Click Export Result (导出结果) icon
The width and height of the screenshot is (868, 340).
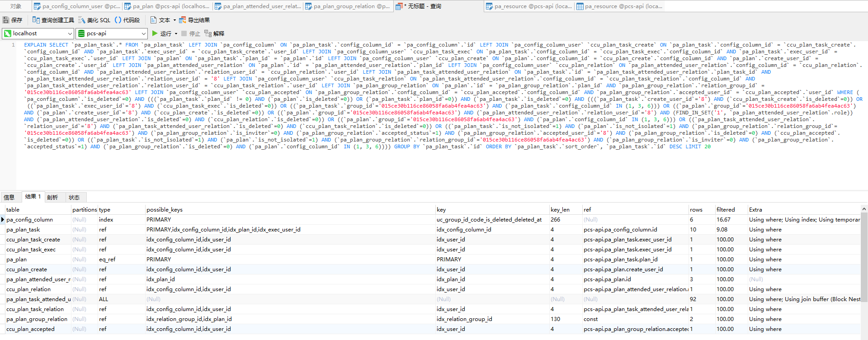point(183,20)
